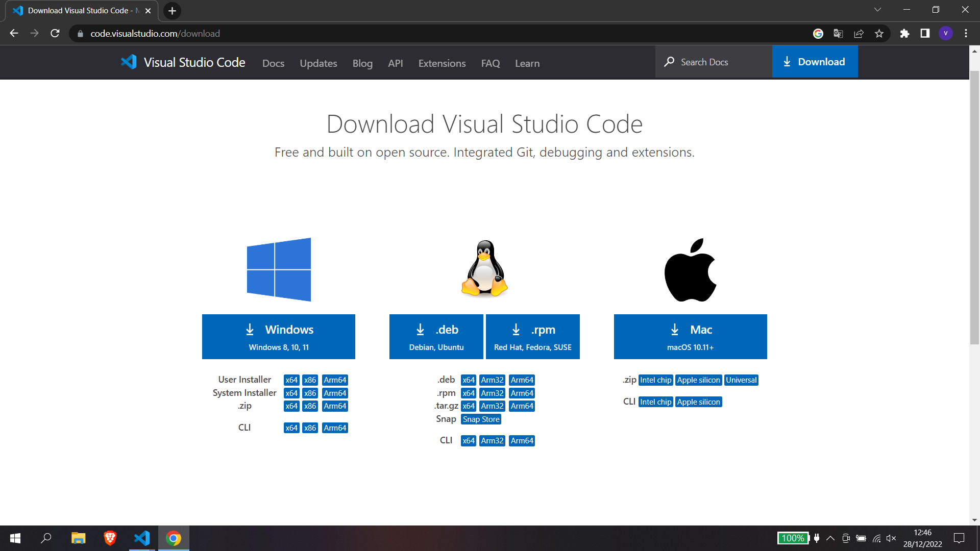Open the Google Translate icon in address bar
The height and width of the screenshot is (551, 980).
pos(838,34)
